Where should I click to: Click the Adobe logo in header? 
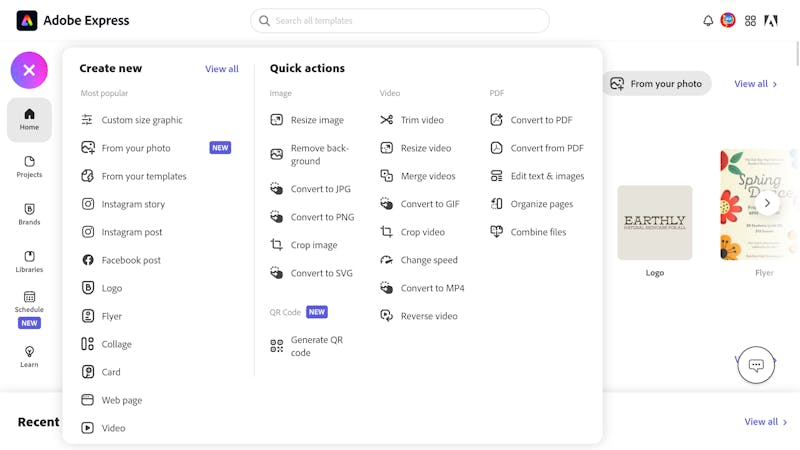point(771,21)
